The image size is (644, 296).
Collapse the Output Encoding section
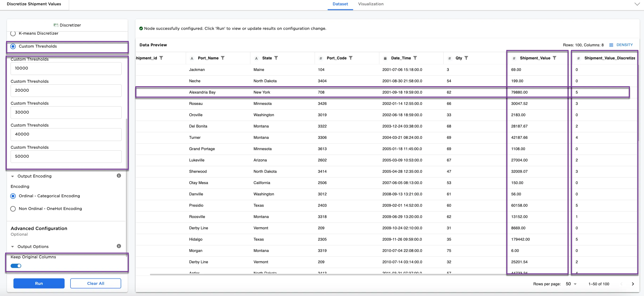(x=13, y=176)
